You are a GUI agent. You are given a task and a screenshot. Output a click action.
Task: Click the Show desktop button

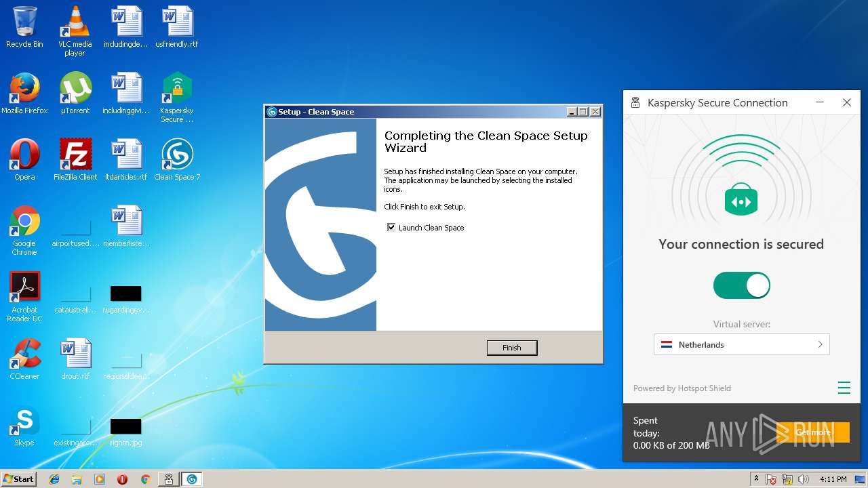point(861,479)
